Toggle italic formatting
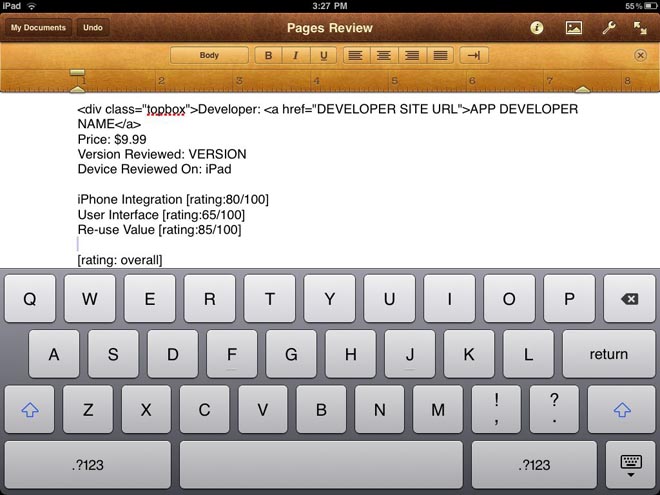Image resolution: width=660 pixels, height=495 pixels. (295, 56)
